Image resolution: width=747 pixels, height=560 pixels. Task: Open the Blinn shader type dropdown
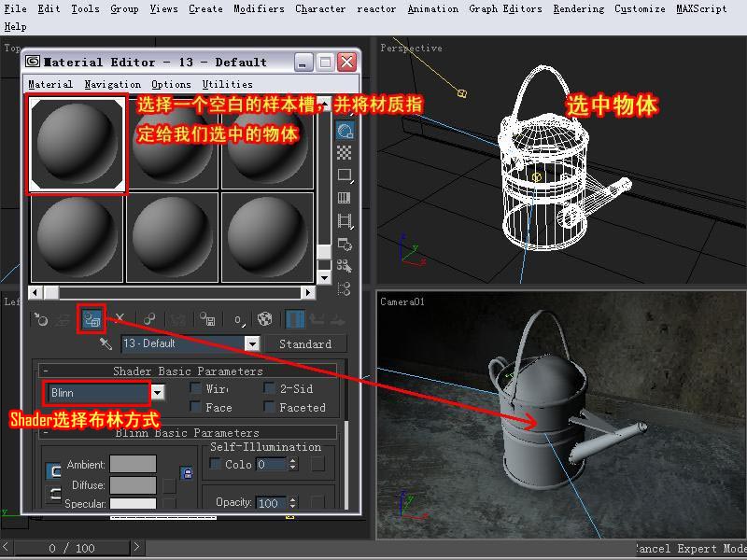point(158,392)
